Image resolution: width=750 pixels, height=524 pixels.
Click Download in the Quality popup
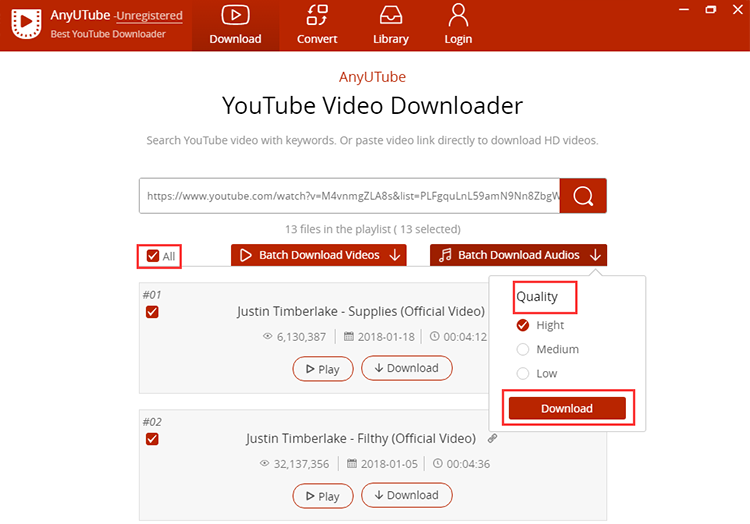(x=567, y=408)
